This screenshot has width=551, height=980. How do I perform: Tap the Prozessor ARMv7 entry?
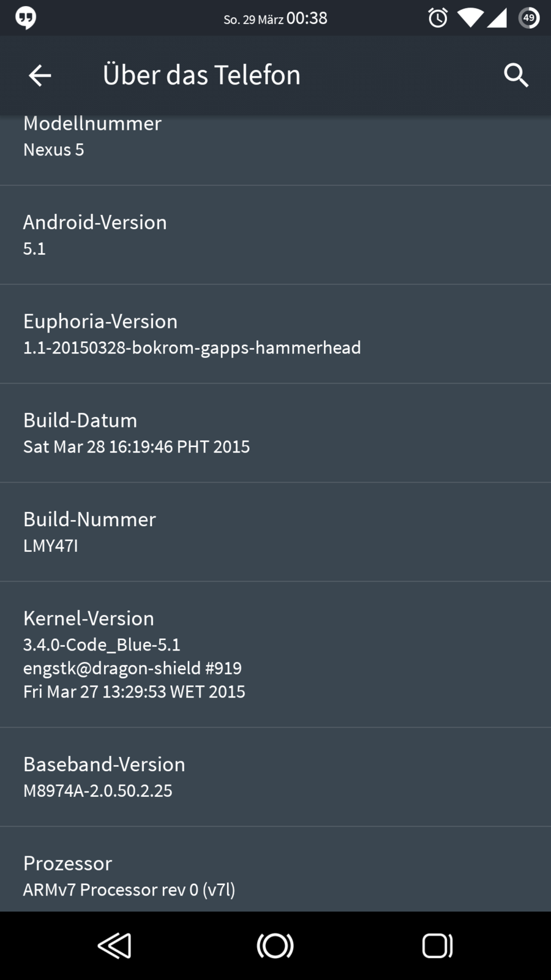pos(275,876)
